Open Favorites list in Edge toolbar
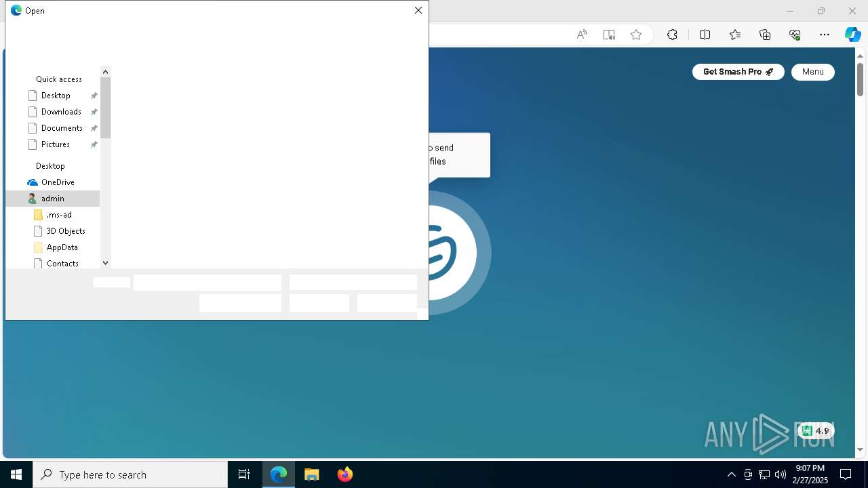This screenshot has height=488, width=868. tap(735, 35)
